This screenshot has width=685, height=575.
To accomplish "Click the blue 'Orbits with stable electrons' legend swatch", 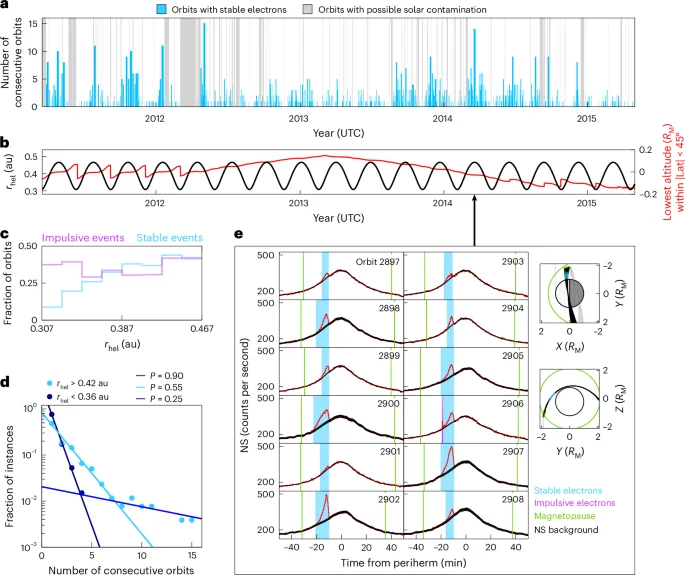I will click(x=162, y=10).
